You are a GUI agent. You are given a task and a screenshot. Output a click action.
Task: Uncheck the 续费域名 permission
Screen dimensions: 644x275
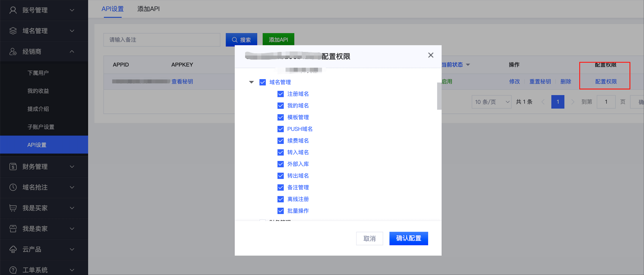pos(281,141)
